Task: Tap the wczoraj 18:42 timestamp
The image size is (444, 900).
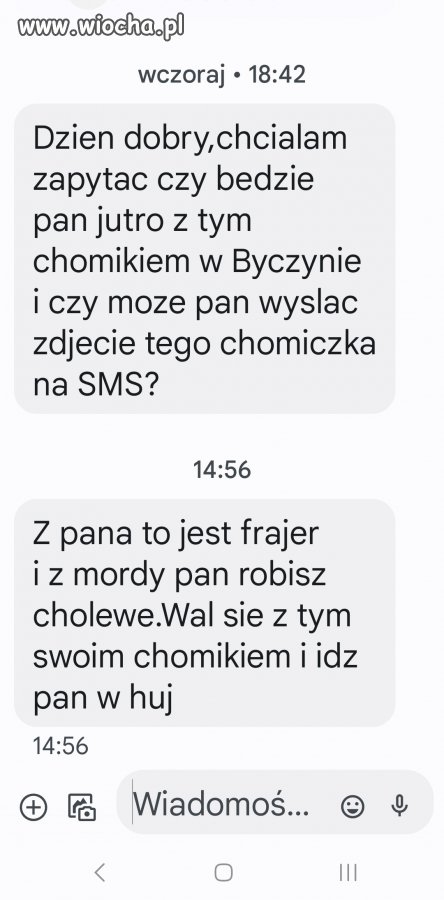Action: click(222, 75)
